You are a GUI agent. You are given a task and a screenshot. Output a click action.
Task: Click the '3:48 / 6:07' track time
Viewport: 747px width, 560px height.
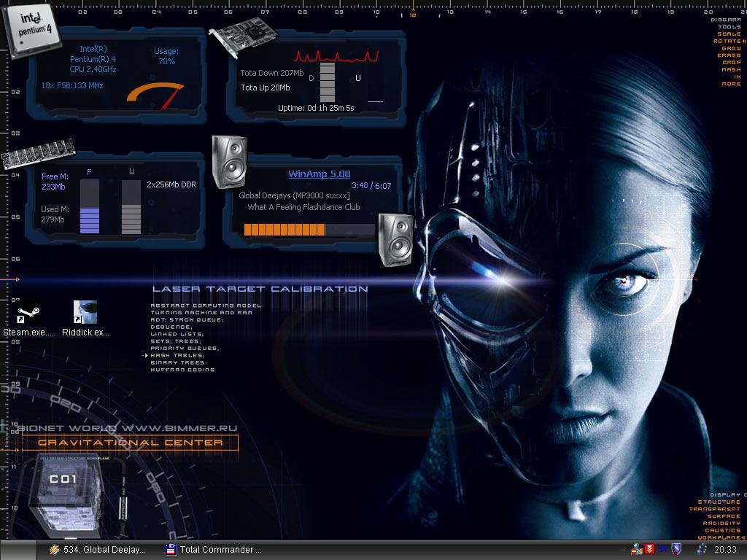[371, 186]
